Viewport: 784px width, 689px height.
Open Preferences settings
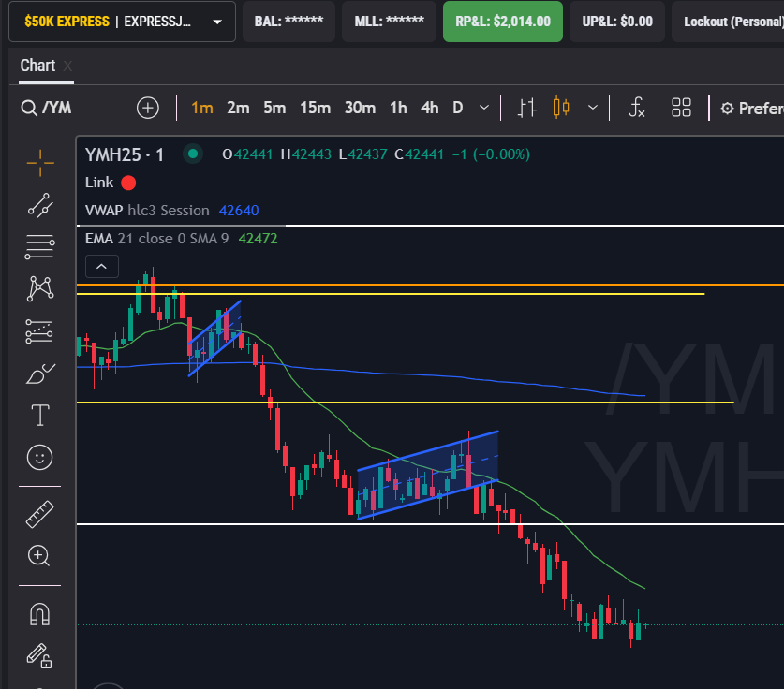(751, 108)
